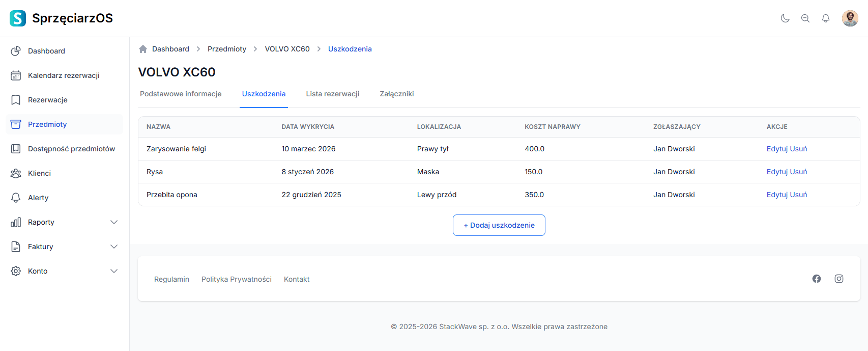
Task: Open notifications bell in the header
Action: [826, 18]
